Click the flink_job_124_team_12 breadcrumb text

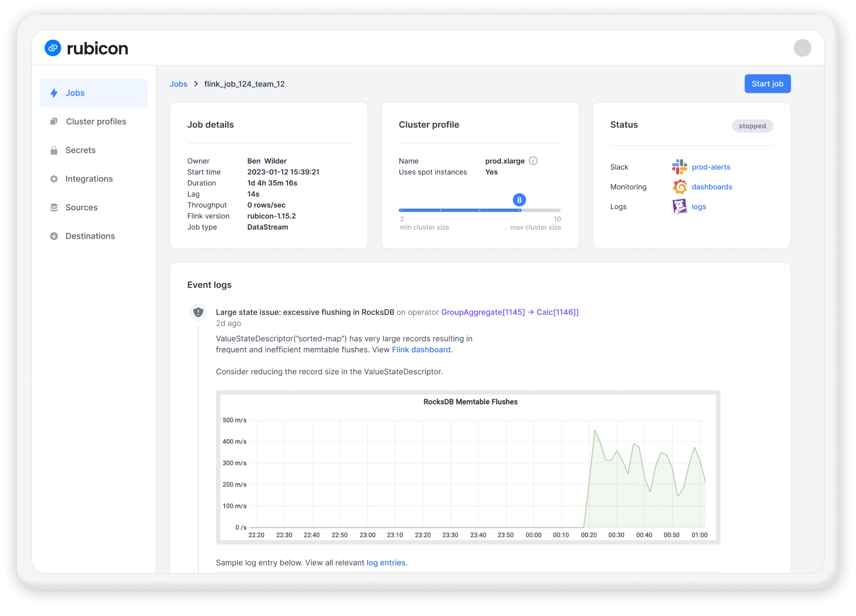[244, 84]
